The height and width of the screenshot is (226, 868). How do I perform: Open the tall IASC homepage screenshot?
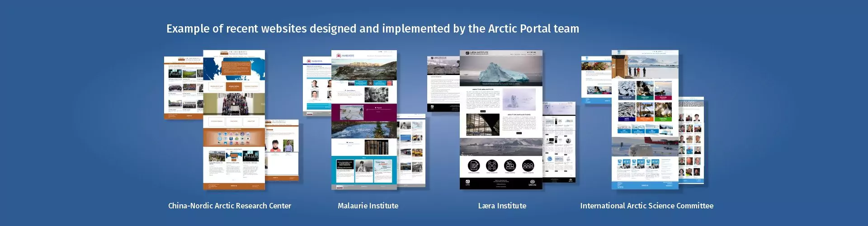coord(645,120)
